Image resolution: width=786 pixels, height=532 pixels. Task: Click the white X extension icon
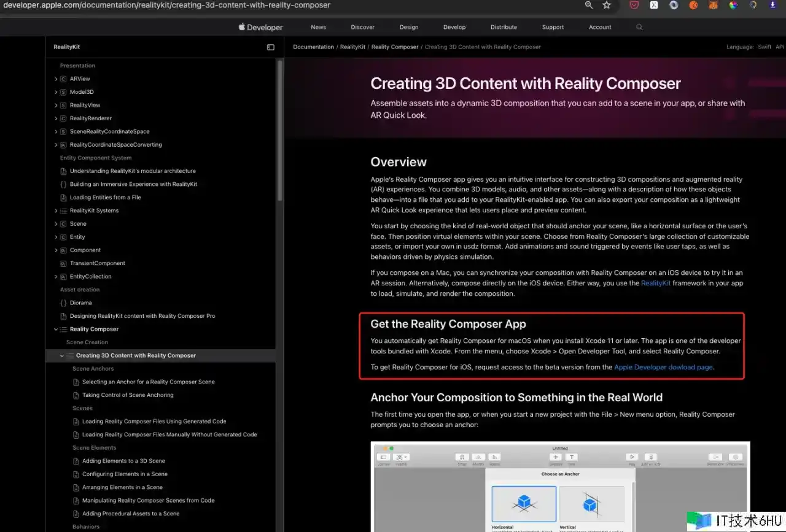(x=654, y=5)
